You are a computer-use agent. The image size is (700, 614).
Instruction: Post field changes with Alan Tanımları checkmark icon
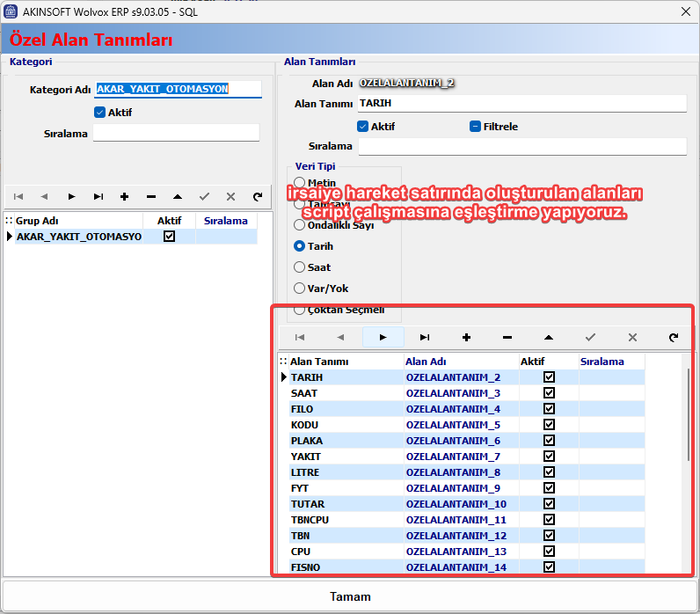point(591,337)
